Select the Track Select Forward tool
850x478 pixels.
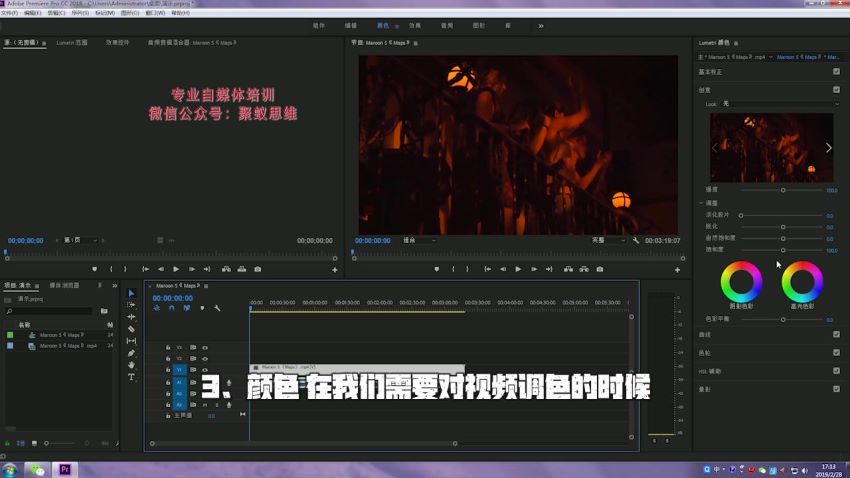[131, 305]
